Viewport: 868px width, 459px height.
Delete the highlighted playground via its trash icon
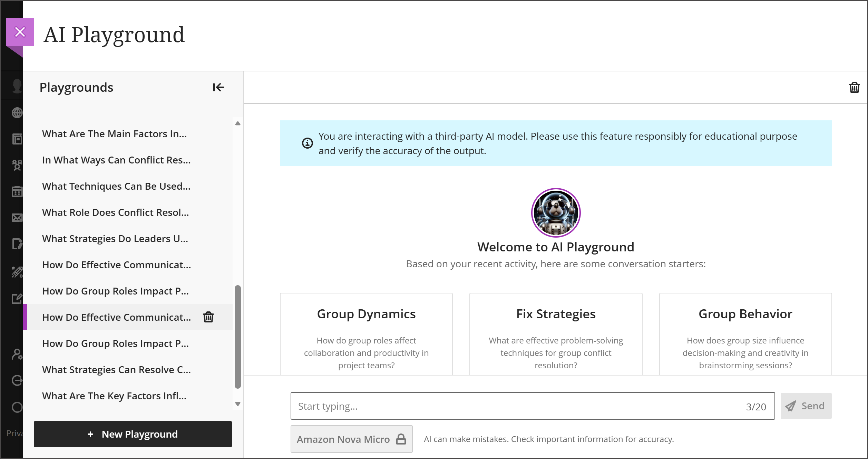coord(208,317)
